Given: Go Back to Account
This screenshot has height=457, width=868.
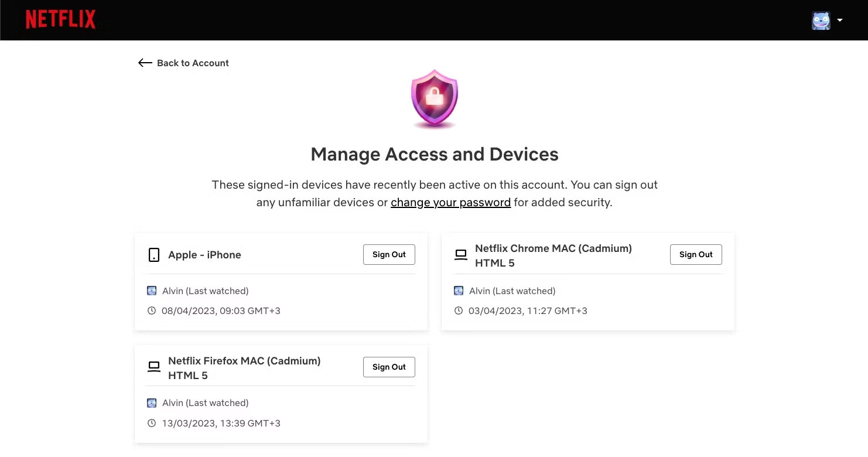Looking at the screenshot, I should (192, 63).
